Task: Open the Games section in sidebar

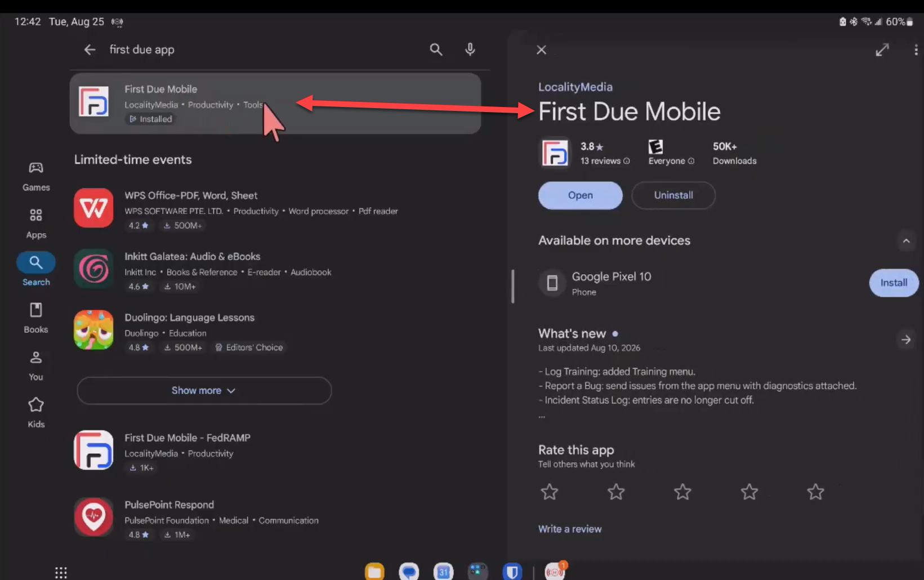Action: click(x=36, y=176)
